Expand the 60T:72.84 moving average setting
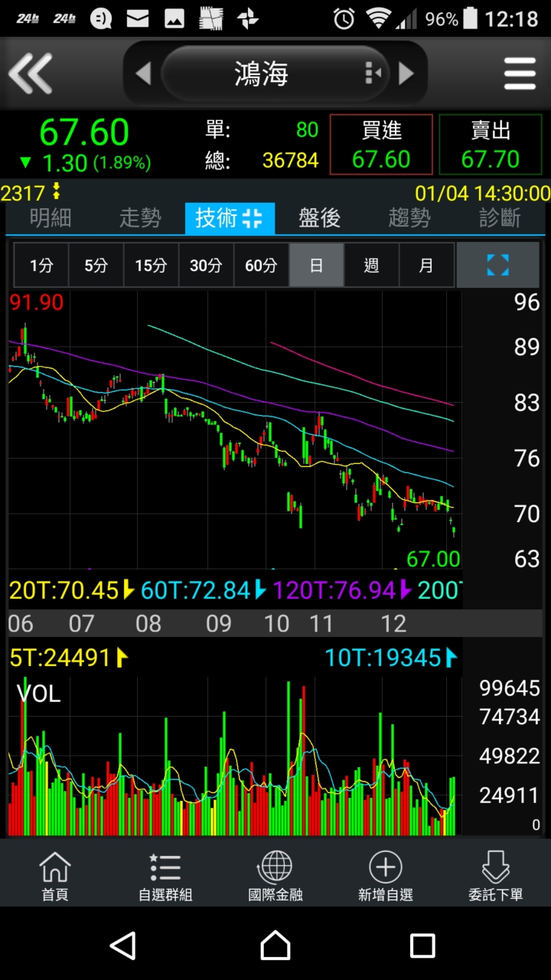Screen dimensions: 551x980 click(x=204, y=590)
